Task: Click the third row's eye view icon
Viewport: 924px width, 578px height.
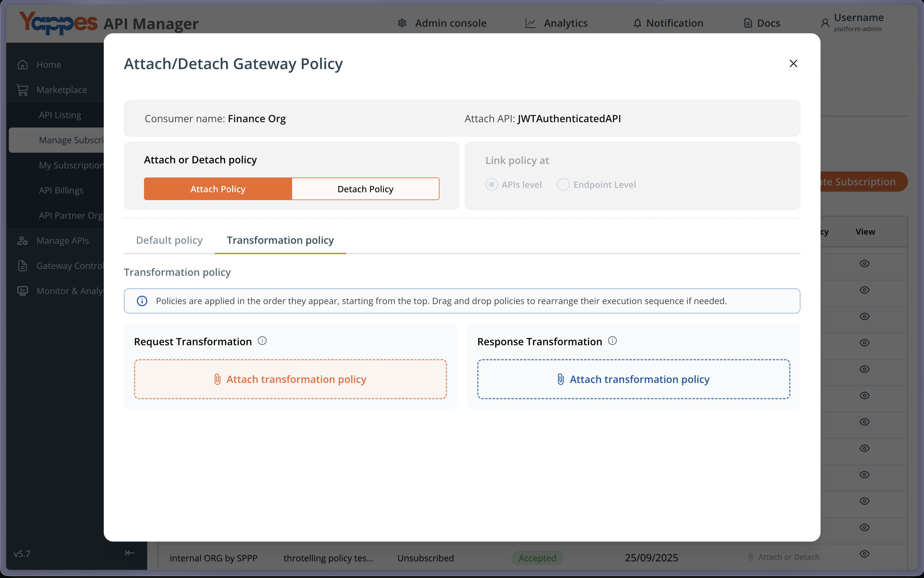Action: [x=864, y=316]
